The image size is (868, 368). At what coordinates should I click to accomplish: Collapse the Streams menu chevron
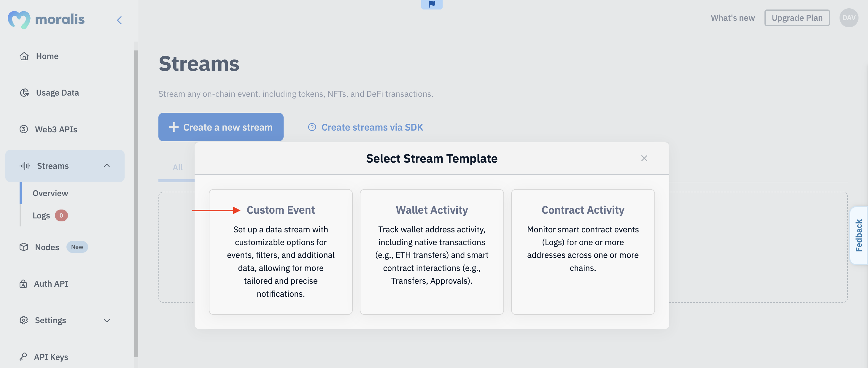click(107, 166)
